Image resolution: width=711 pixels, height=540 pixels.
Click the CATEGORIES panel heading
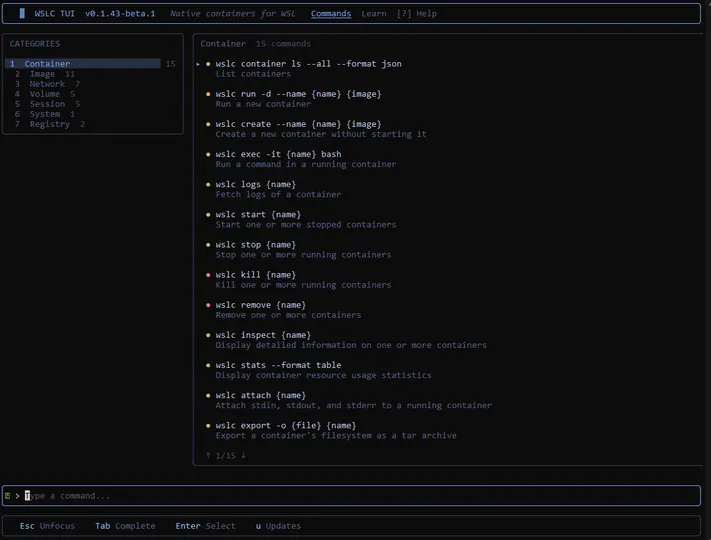tap(34, 44)
